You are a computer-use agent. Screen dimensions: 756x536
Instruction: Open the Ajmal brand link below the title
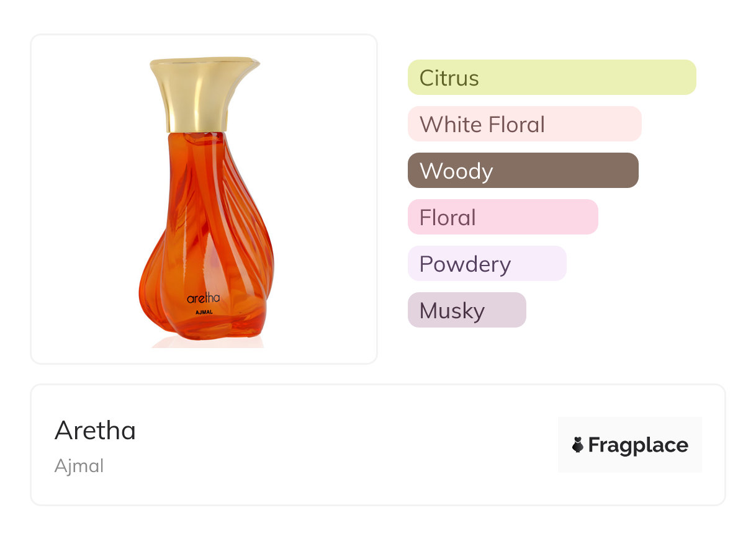(79, 466)
